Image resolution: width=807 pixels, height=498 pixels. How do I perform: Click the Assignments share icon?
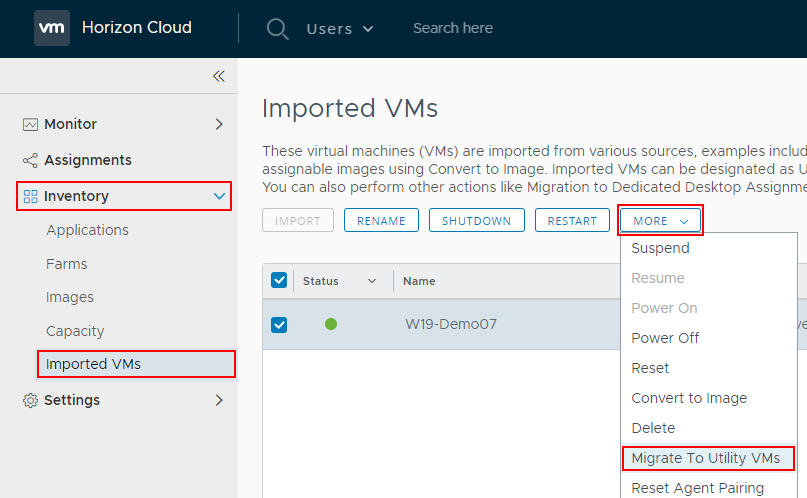[30, 160]
